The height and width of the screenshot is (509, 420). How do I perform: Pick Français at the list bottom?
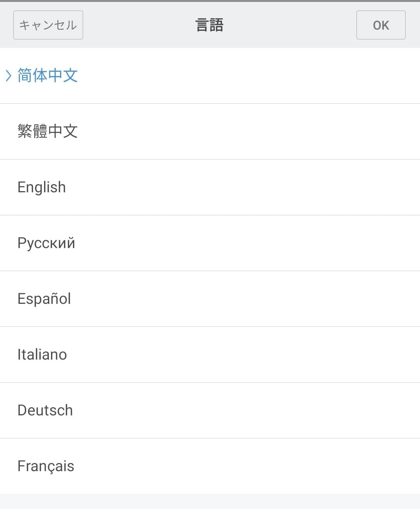click(x=46, y=466)
